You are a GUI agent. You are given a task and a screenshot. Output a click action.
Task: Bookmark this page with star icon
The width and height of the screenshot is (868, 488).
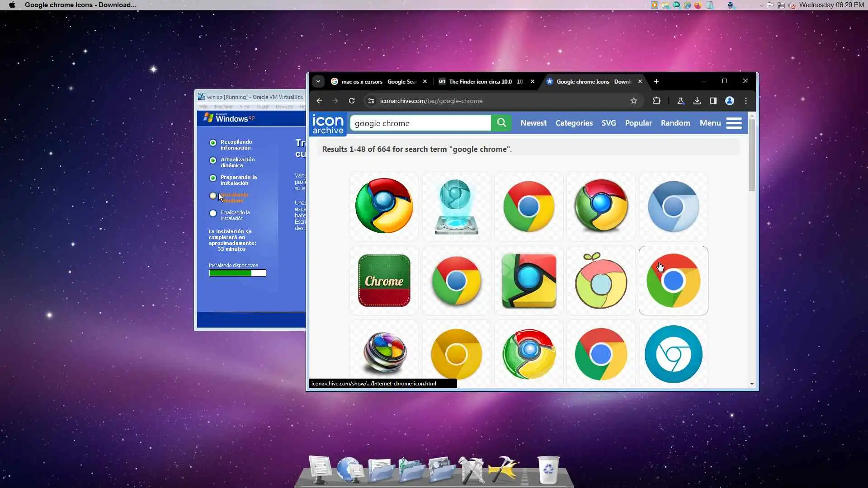(634, 101)
